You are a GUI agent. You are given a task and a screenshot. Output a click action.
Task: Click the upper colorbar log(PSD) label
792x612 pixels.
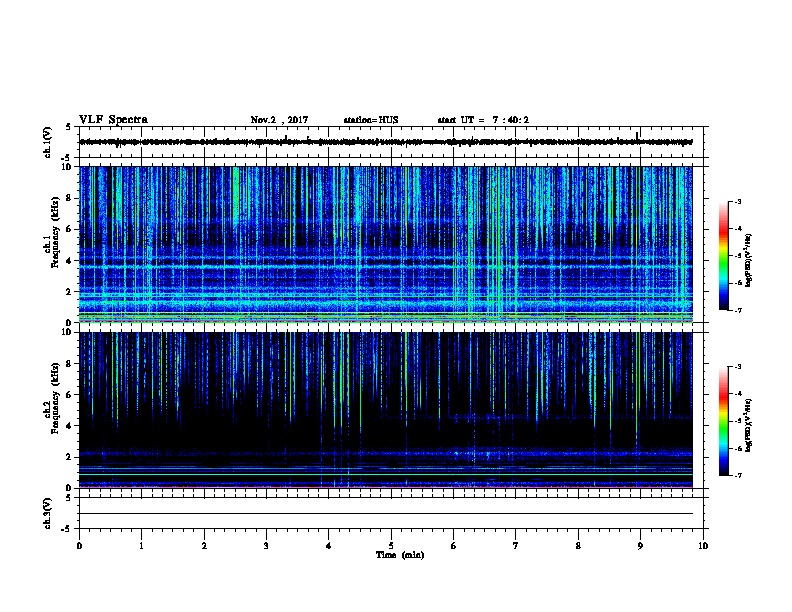pyautogui.click(x=748, y=260)
